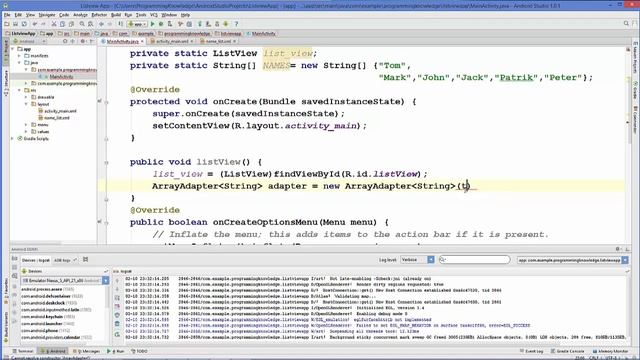Open the Log level Verbose dropdown
The image size is (640, 360).
coord(417,260)
